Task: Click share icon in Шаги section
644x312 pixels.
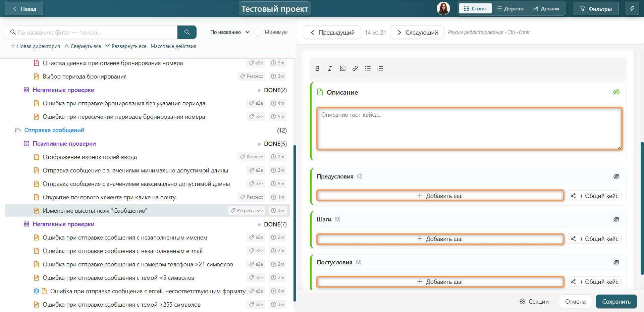Action: [573, 239]
